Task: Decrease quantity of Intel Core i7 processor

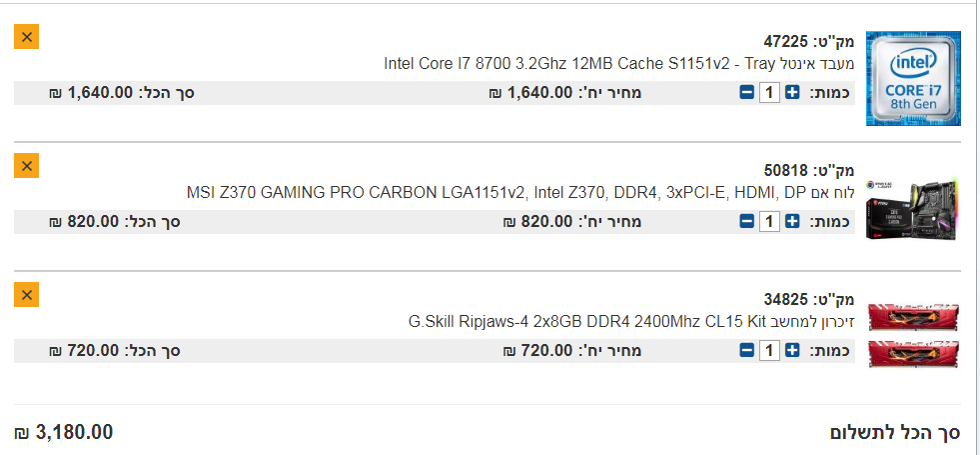Action: (746, 93)
